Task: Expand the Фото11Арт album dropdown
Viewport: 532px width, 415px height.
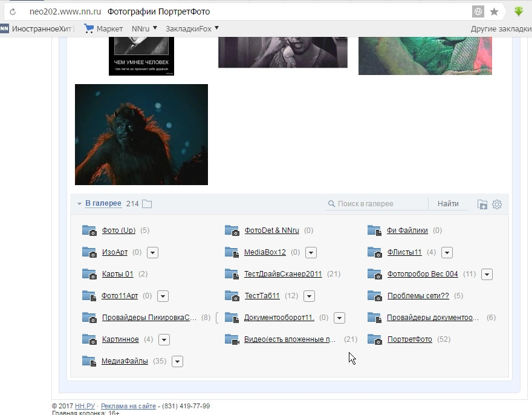Action: tap(163, 296)
